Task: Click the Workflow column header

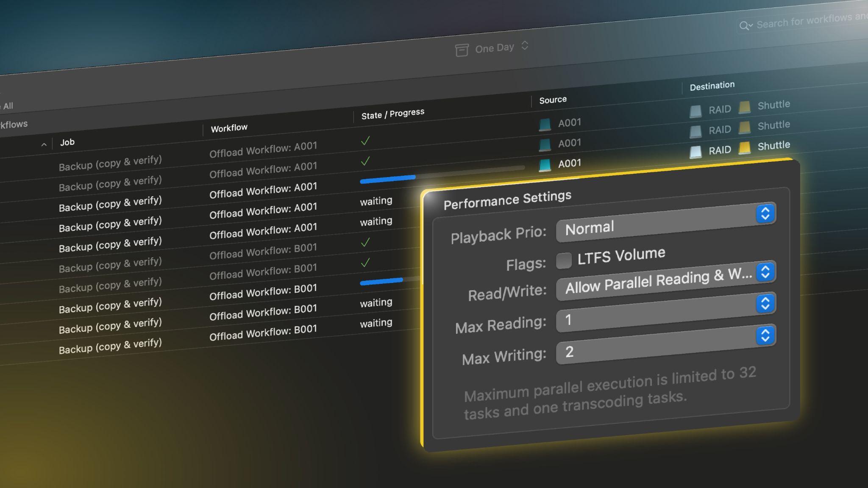Action: pos(229,128)
